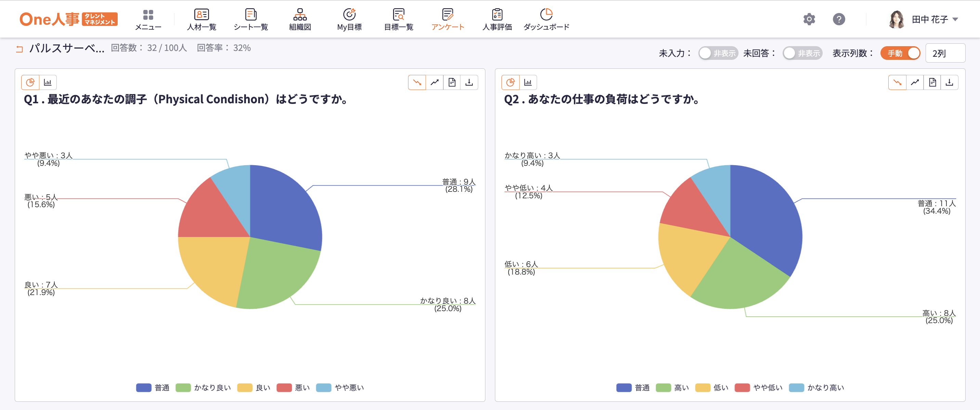
Task: Disable 手動 column display toggle
Action: pyautogui.click(x=900, y=53)
